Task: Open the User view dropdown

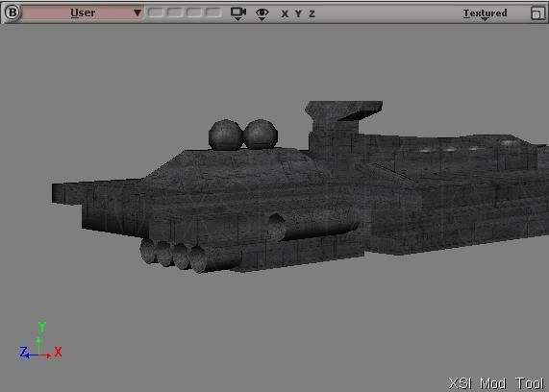Action: (83, 12)
